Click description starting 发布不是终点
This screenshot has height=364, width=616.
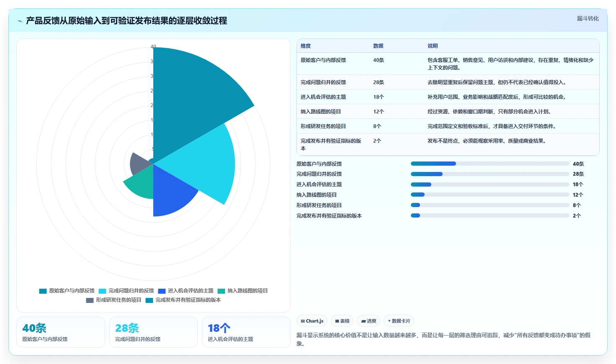487,141
